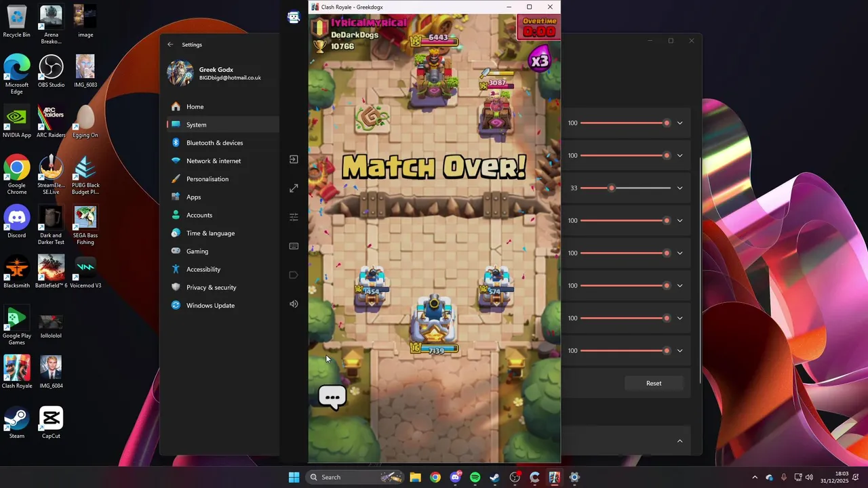
Task: Click the Reset button in the right window
Action: coord(654,383)
